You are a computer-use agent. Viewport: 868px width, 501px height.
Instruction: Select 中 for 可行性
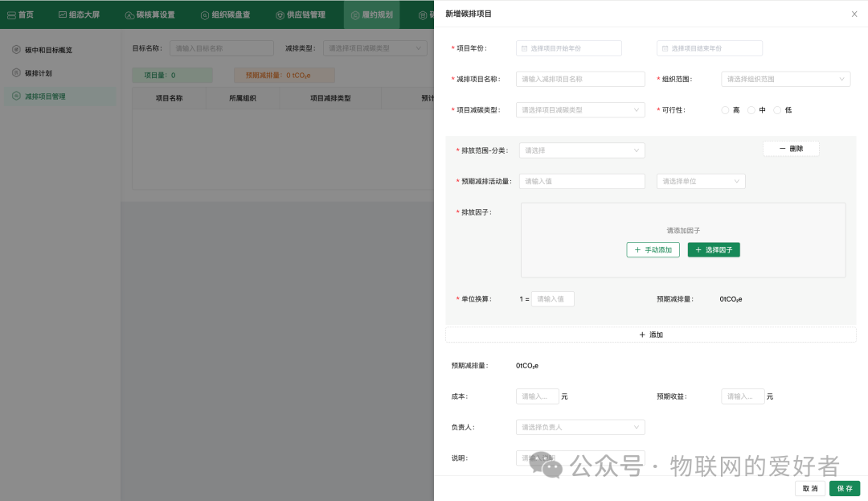point(751,110)
